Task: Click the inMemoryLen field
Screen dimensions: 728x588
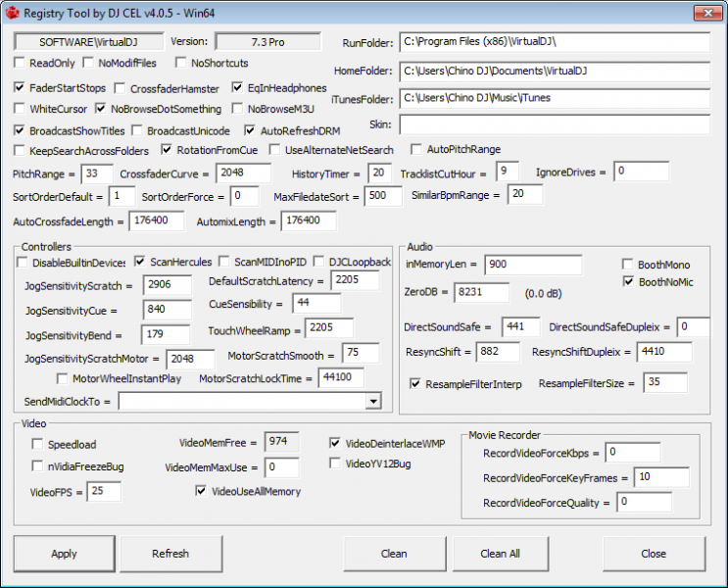Action: click(533, 265)
